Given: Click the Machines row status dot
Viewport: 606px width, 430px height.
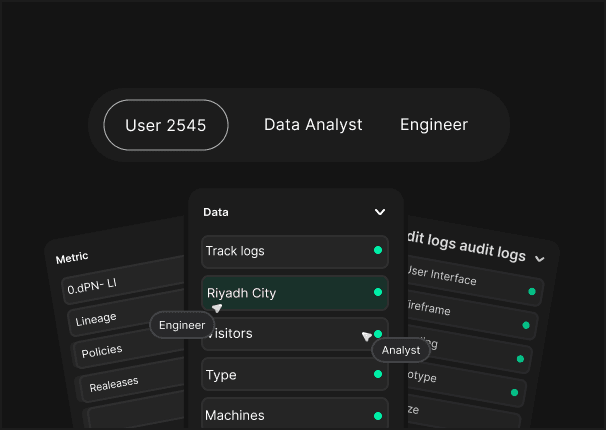Looking at the screenshot, I should [377, 415].
